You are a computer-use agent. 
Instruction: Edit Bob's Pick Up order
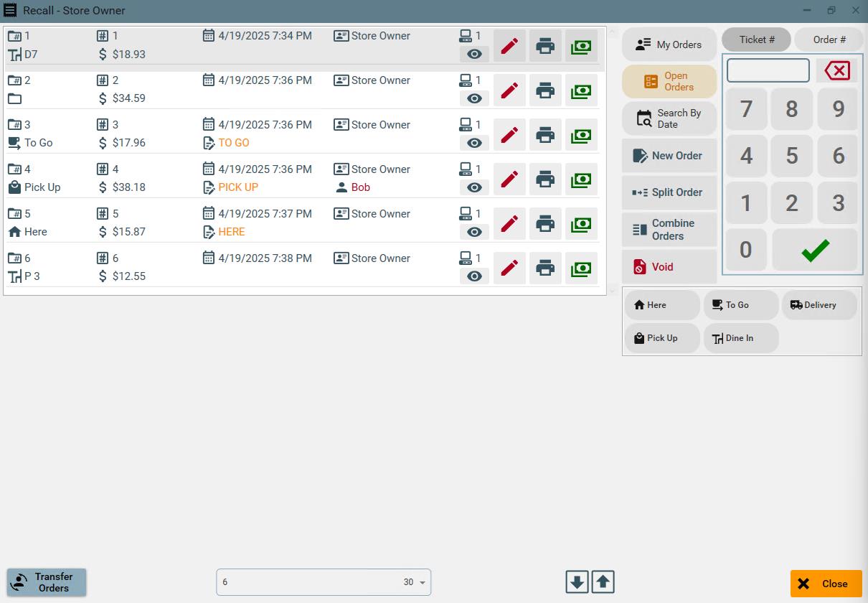pos(509,179)
